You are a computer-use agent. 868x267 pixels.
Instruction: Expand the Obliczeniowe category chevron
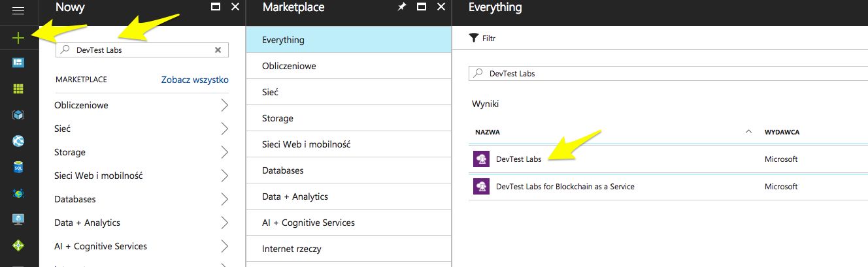pyautogui.click(x=224, y=105)
